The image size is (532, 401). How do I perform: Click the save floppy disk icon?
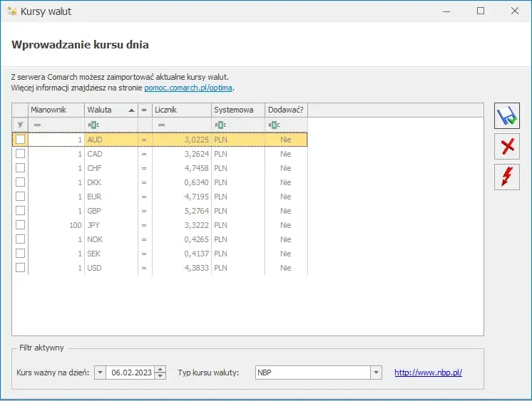click(506, 116)
